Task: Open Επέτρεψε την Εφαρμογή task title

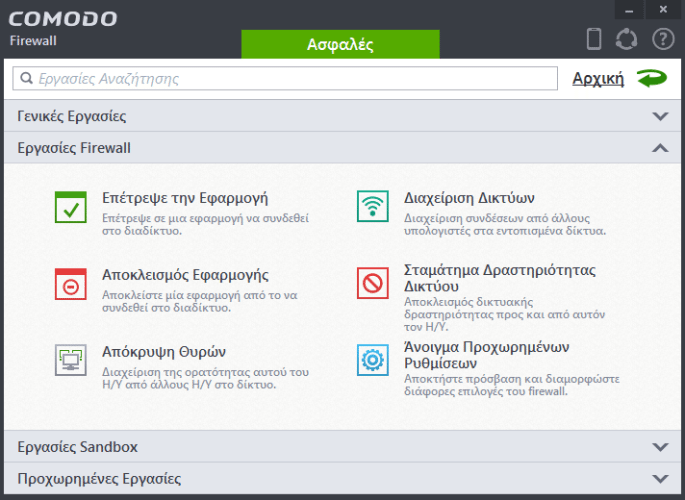Action: (185, 198)
